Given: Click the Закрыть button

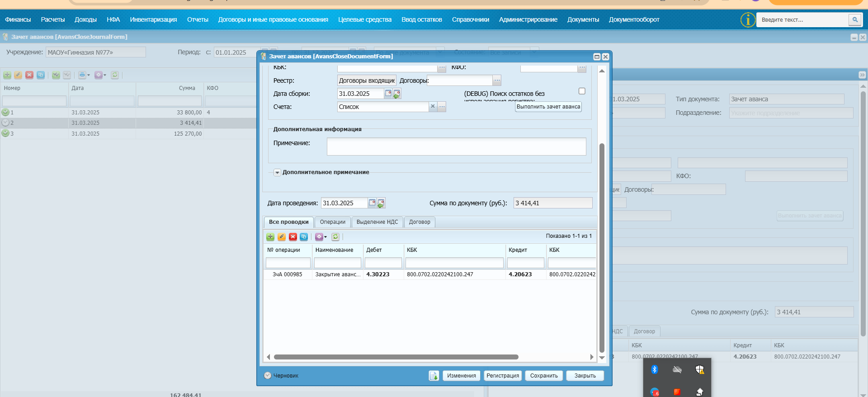Looking at the screenshot, I should coord(585,376).
